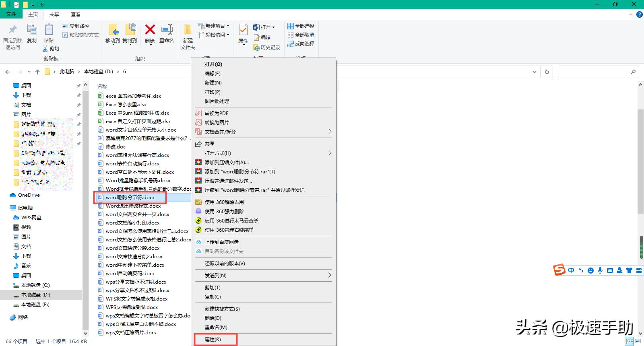Click the History record icon

256,47
